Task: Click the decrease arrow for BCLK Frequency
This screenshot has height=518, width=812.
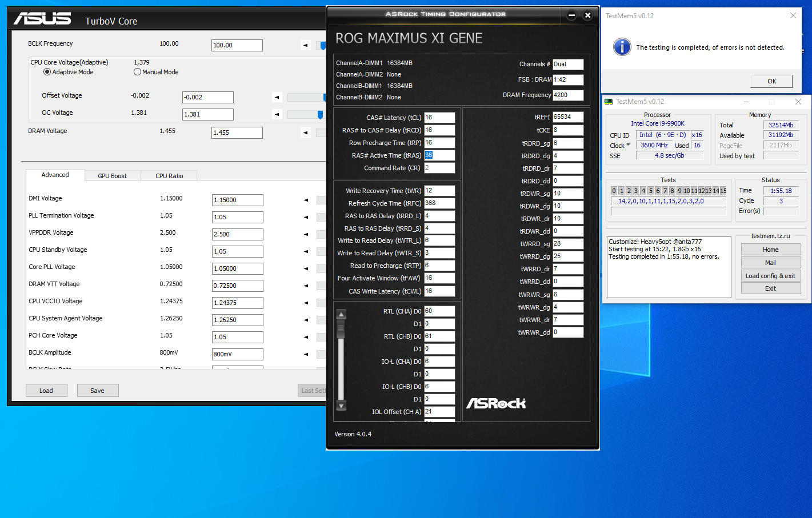Action: 306,45
